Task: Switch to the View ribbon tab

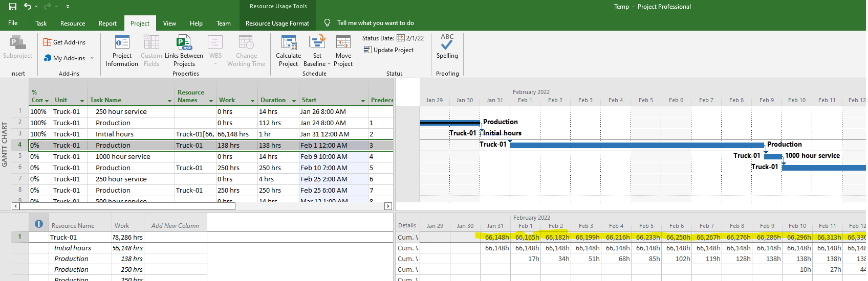Action: (x=169, y=24)
